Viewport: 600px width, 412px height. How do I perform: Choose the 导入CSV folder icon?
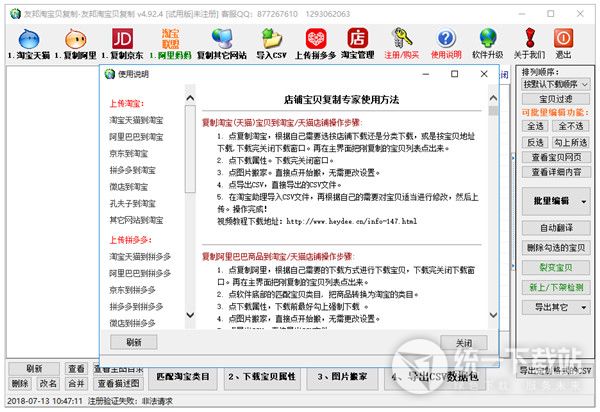(272, 39)
